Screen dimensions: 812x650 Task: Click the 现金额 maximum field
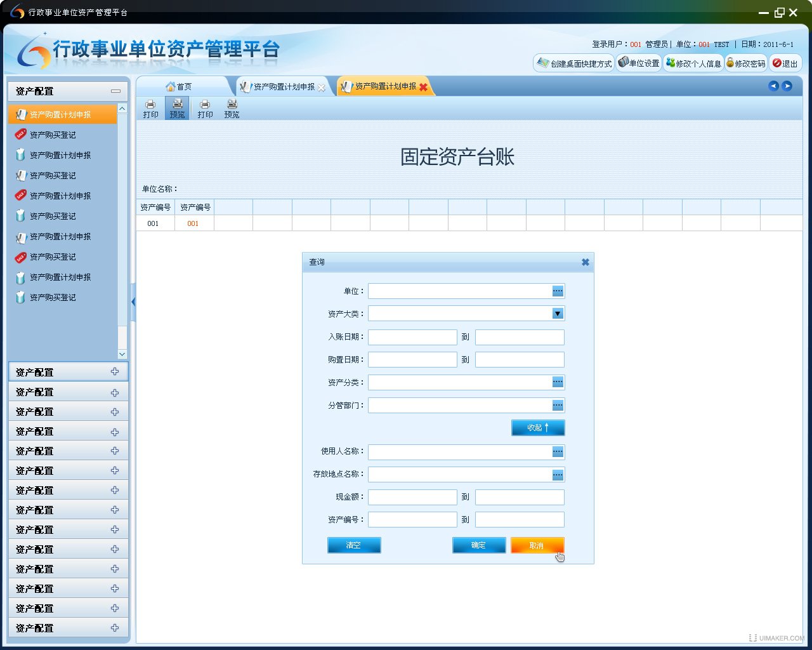click(520, 497)
